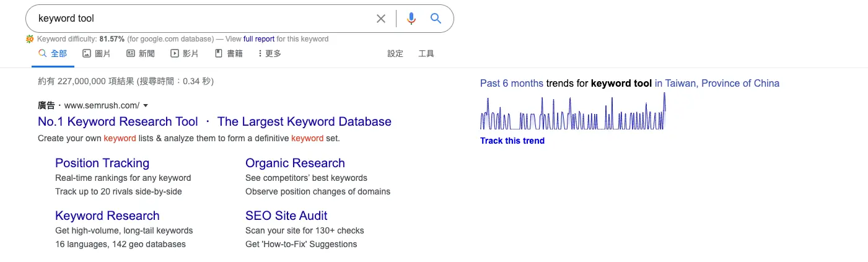
Task: Click the text 'Real-time rankings for any keyword'
Action: point(123,178)
